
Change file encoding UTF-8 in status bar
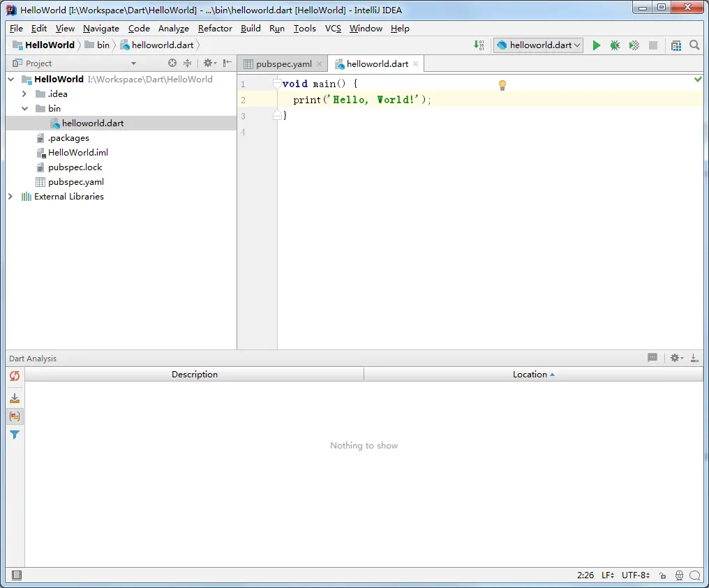point(636,575)
